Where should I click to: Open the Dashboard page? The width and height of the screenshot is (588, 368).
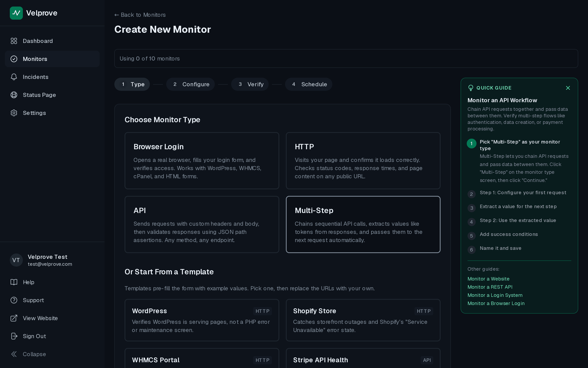point(52,41)
